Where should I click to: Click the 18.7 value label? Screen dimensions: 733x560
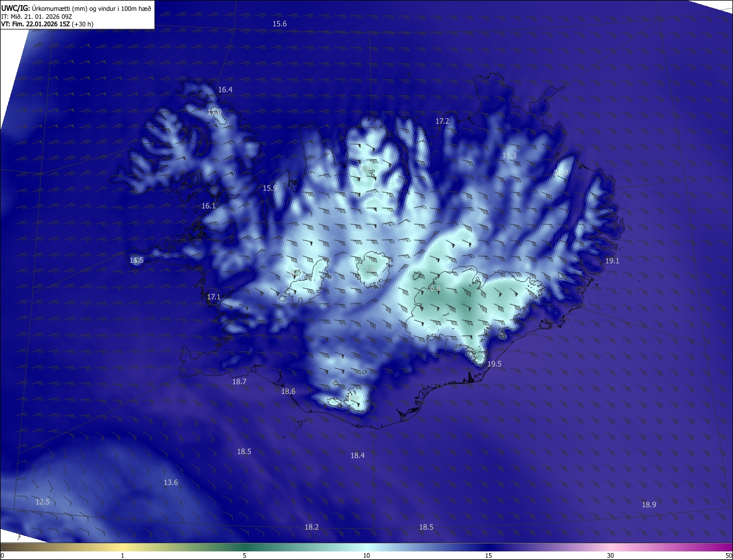239,381
